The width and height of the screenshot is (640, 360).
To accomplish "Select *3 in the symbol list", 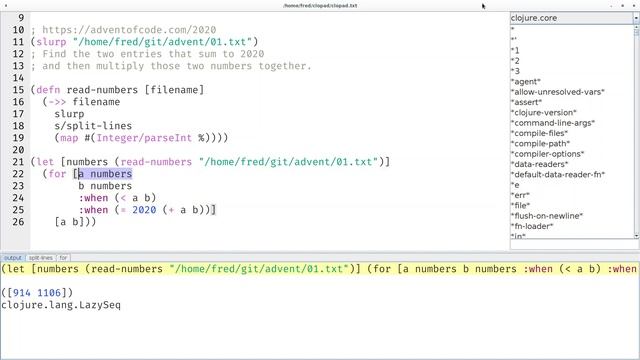I will [515, 71].
